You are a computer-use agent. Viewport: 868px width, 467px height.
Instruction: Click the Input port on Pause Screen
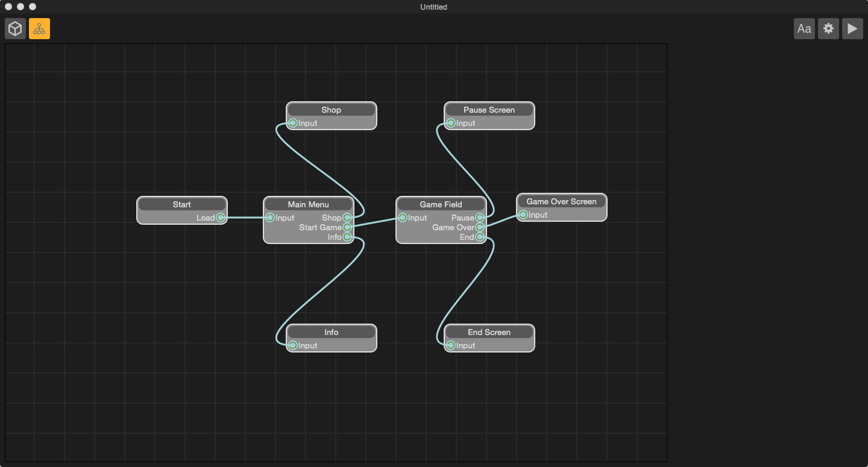point(451,123)
